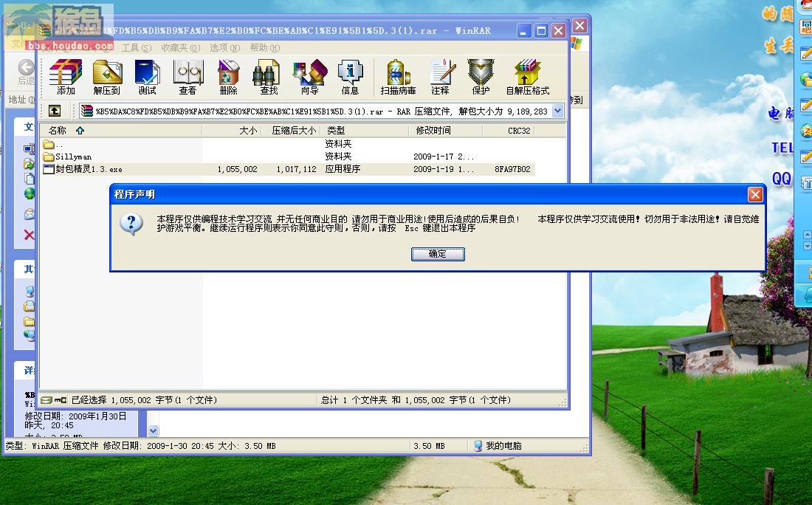
Task: Select the 封包精灵1.3.exe file name
Action: (89, 169)
